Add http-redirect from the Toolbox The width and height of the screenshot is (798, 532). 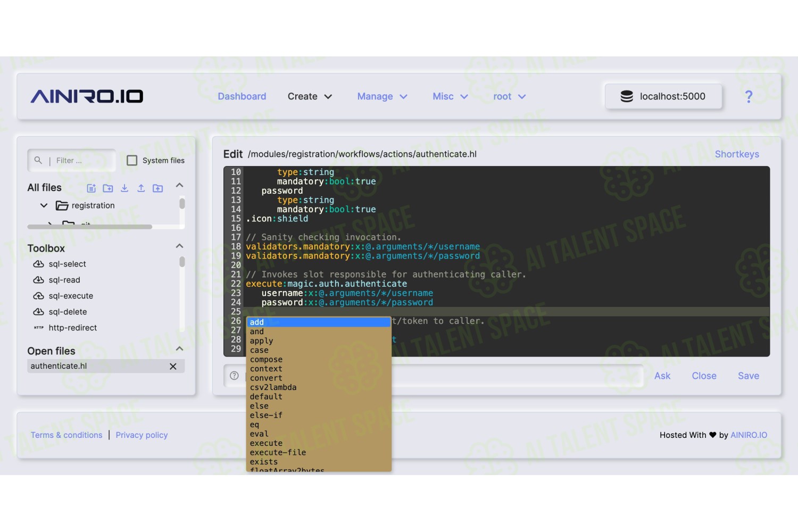point(72,328)
